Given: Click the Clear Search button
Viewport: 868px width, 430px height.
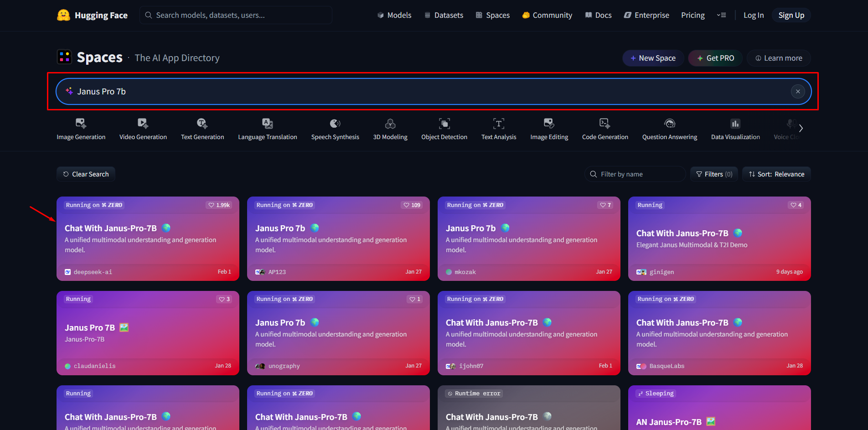Looking at the screenshot, I should coord(86,174).
